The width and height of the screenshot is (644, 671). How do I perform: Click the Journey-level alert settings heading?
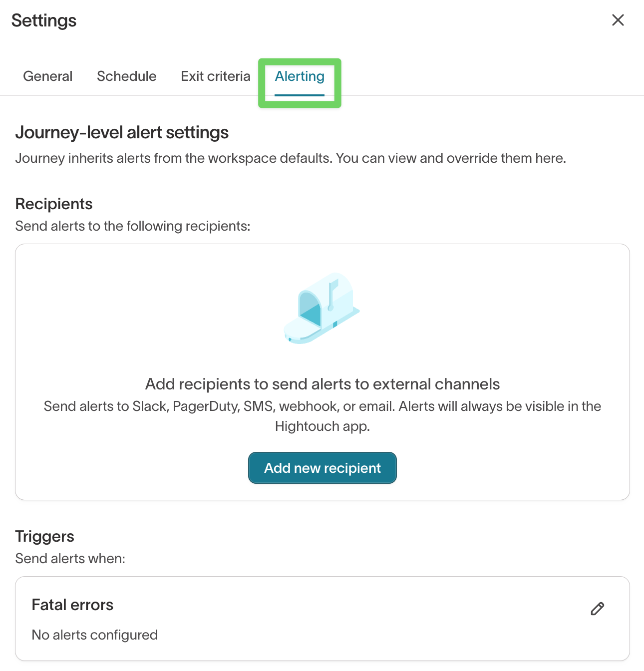click(x=122, y=132)
